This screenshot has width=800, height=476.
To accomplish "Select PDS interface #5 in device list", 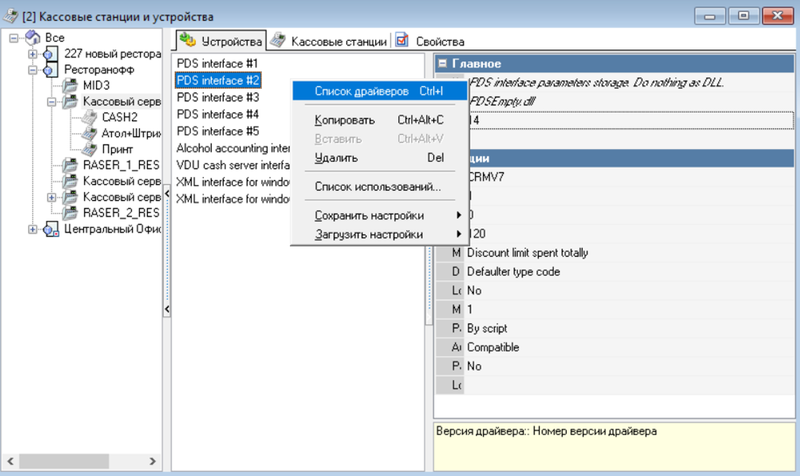I will (217, 131).
